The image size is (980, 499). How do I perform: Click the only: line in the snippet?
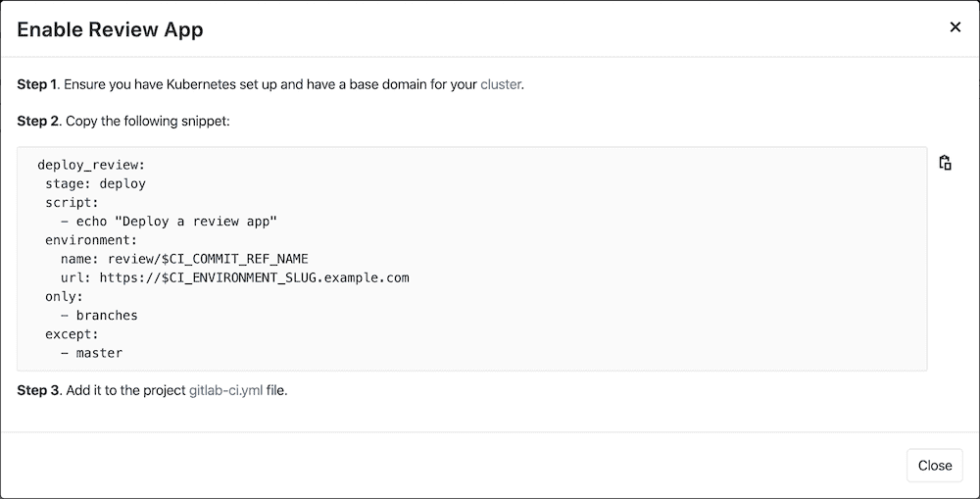point(64,296)
